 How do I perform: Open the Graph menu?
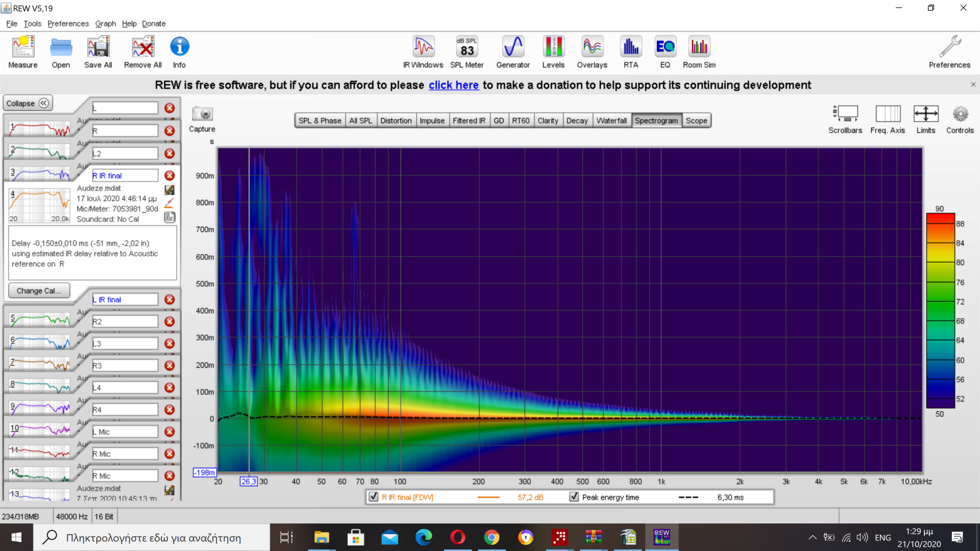tap(105, 23)
